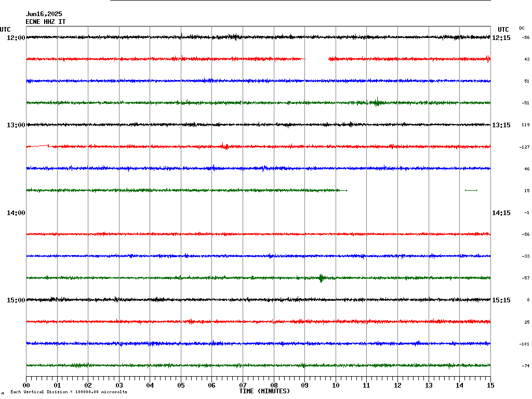Click the TIME (MINUTES) axis title
This screenshot has height=399, width=532.
pyautogui.click(x=264, y=391)
